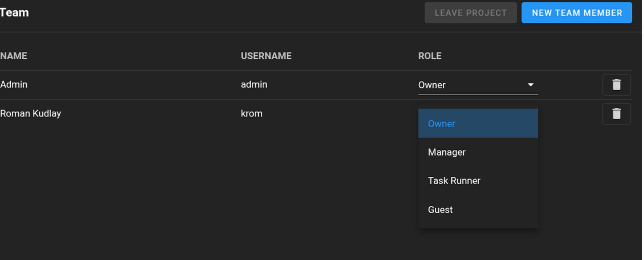This screenshot has height=260, width=644.
Task: Open the Owner role select for Admin
Action: pos(467,85)
